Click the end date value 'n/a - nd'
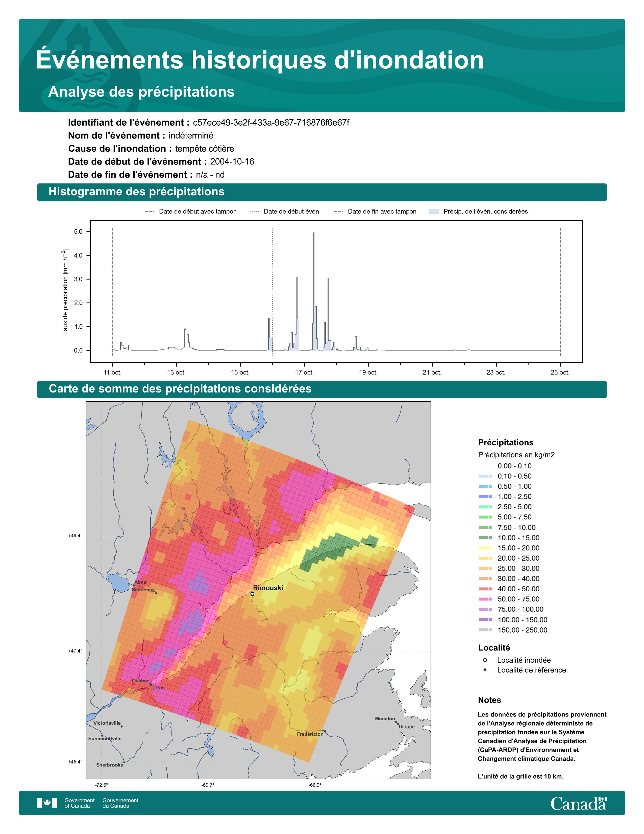This screenshot has width=644, height=834. [x=210, y=175]
